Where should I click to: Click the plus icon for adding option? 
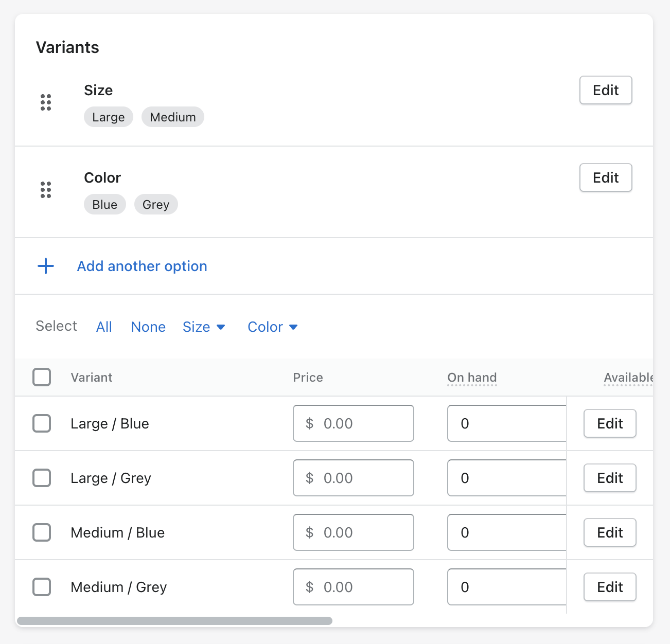(x=46, y=266)
